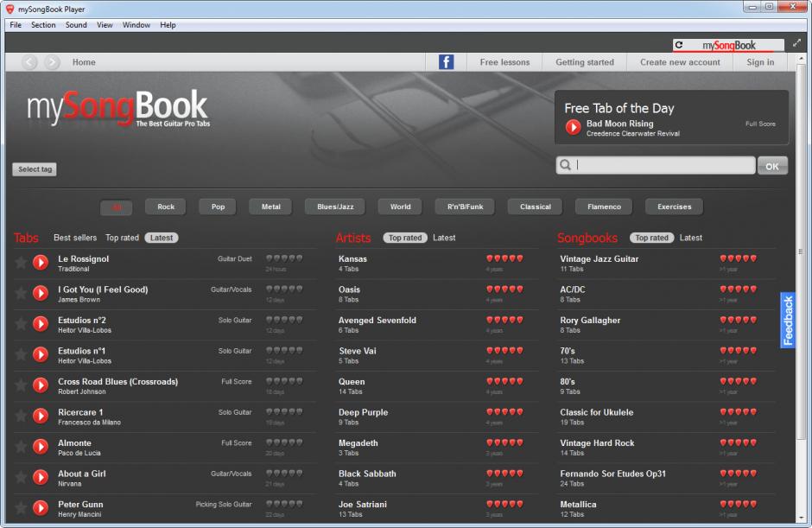The image size is (812, 528).
Task: Click the search magnifier icon
Action: click(x=565, y=165)
